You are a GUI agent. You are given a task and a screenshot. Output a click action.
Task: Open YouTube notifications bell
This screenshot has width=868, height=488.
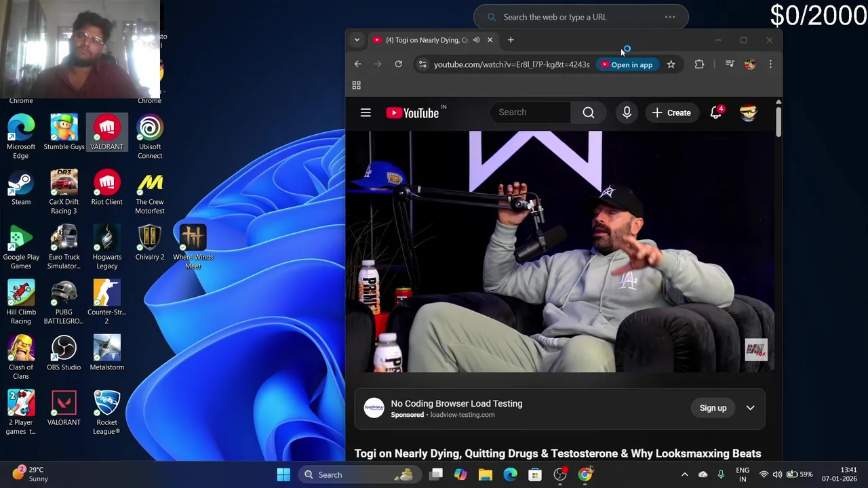tap(716, 113)
